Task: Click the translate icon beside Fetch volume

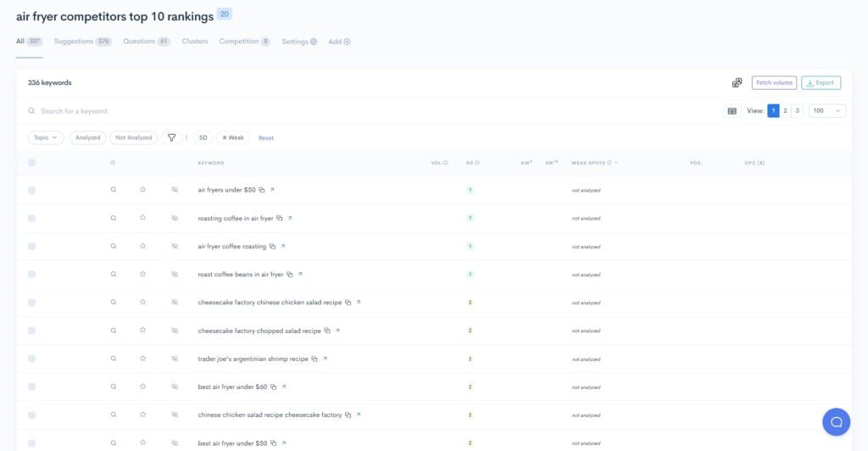Action: click(x=737, y=83)
